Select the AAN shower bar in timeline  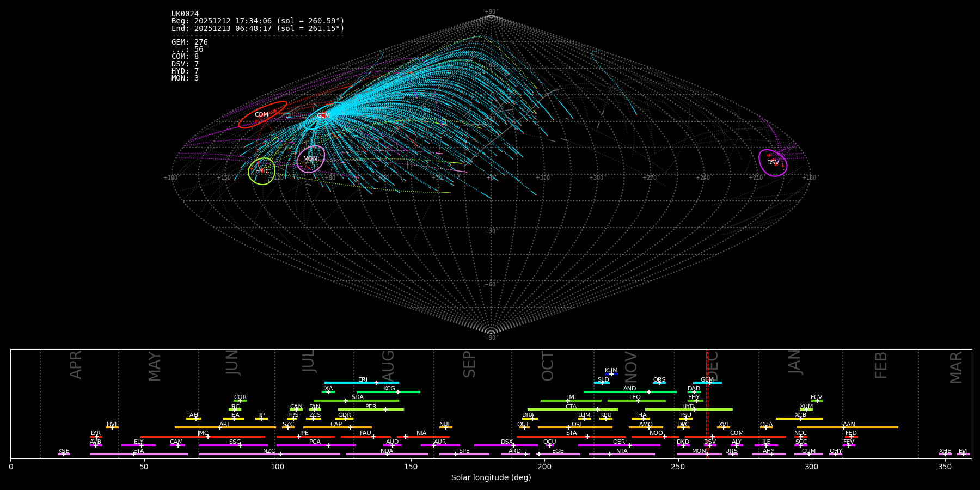pos(848,427)
